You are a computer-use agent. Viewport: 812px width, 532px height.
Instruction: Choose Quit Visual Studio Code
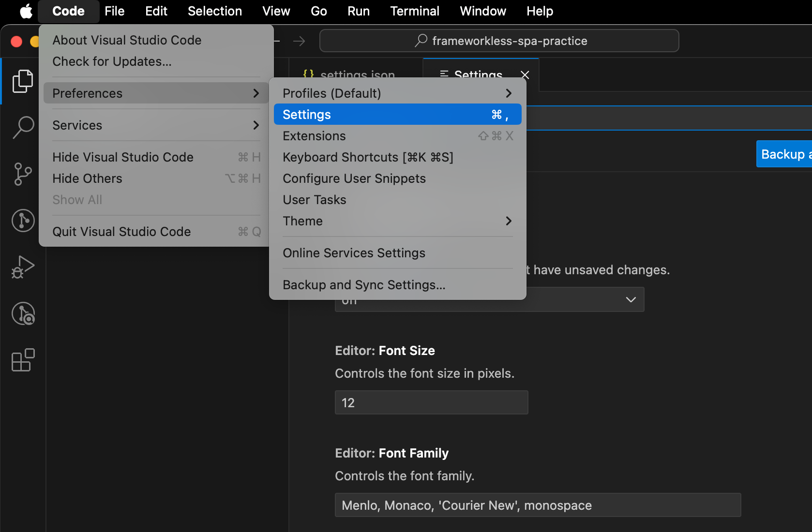156,232
